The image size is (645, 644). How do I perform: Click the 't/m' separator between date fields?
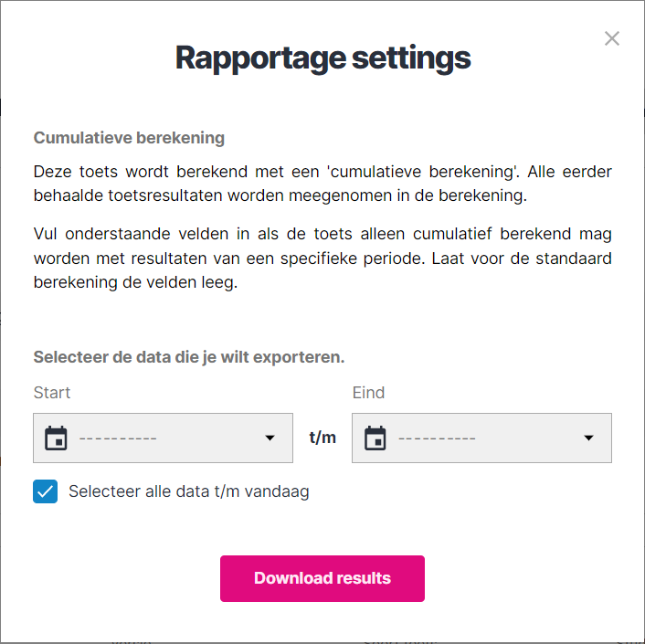point(322,438)
